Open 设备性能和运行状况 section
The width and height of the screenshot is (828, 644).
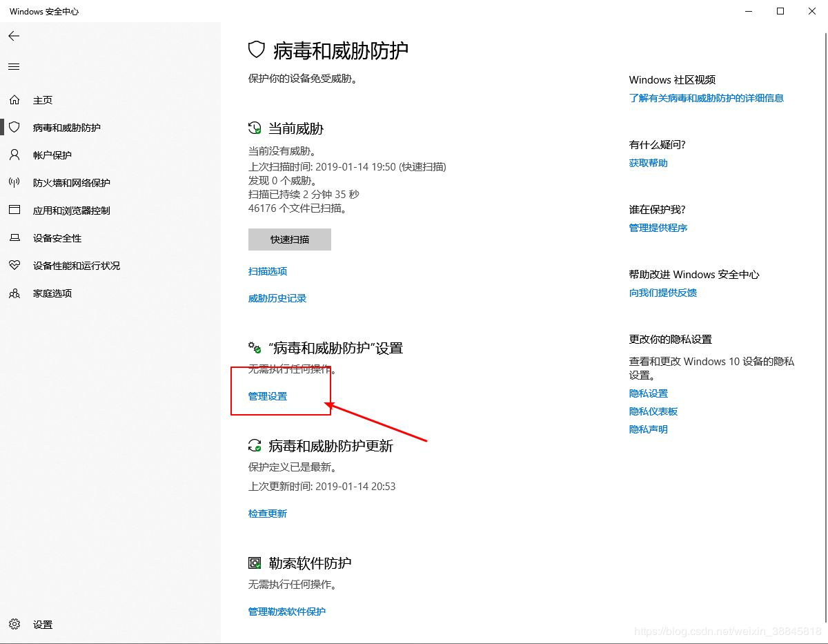click(77, 266)
